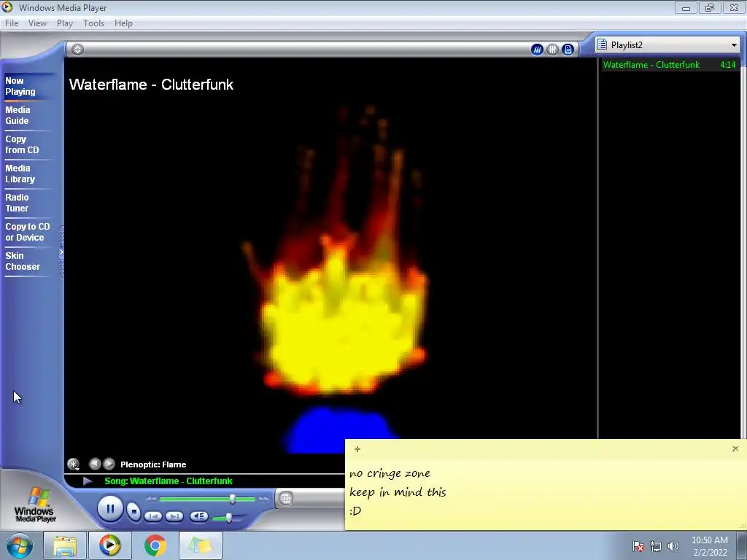
Task: Click the sticky note resize grip in its corner
Action: tap(742, 526)
